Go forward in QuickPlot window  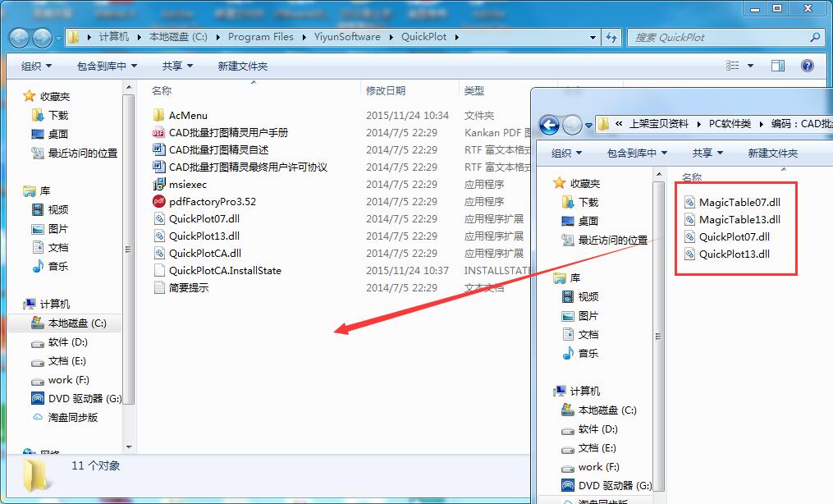[42, 38]
